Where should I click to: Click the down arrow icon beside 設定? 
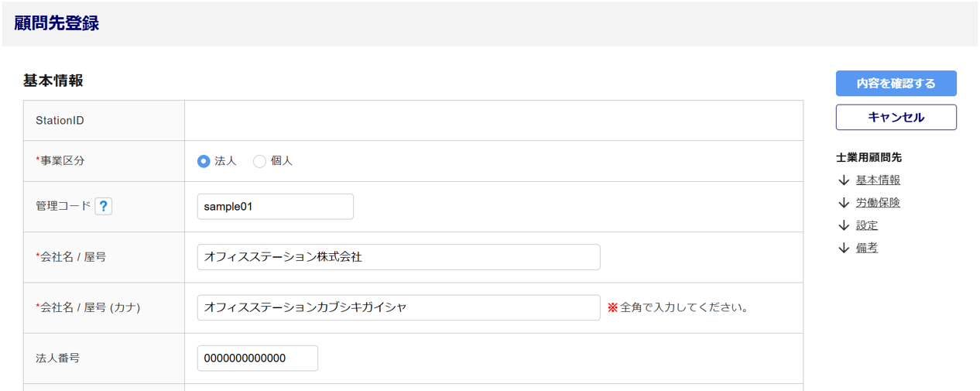pos(844,225)
